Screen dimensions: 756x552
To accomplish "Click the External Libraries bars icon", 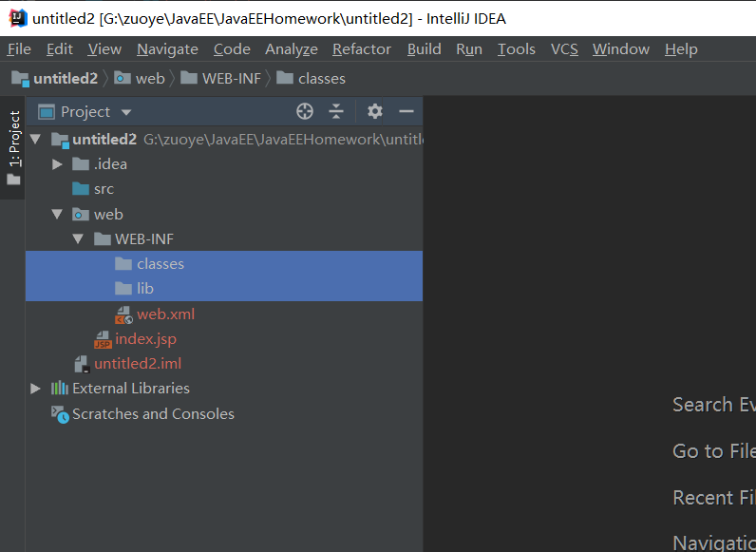I will click(60, 389).
